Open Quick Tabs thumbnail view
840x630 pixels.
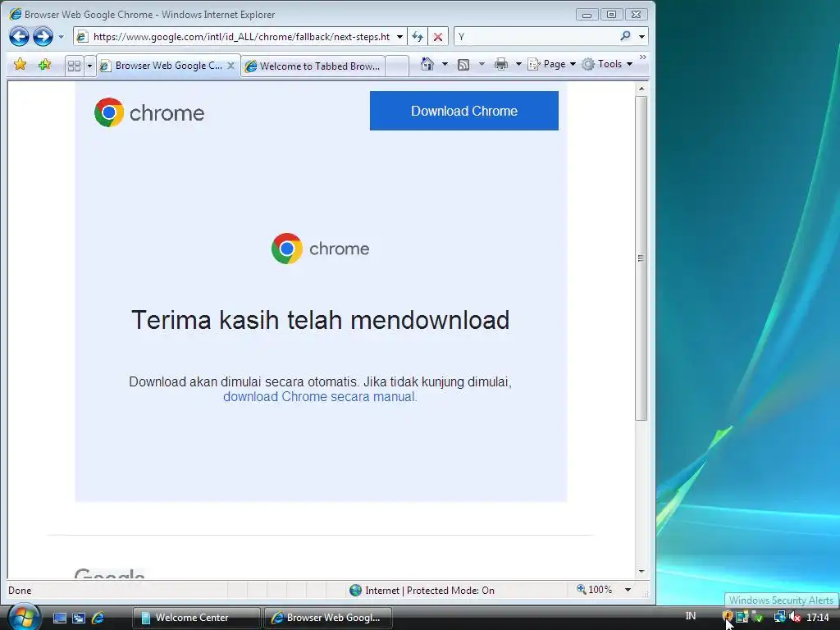pyautogui.click(x=75, y=66)
